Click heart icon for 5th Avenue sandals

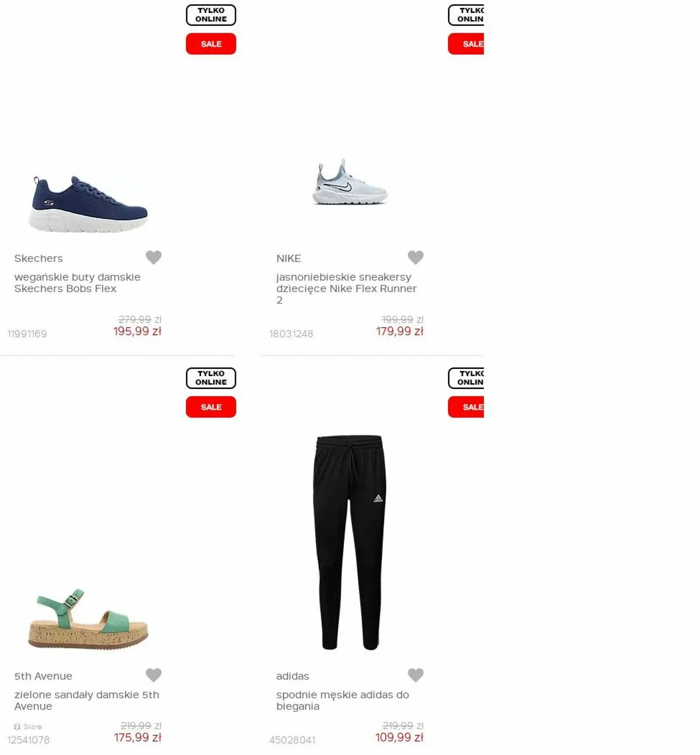click(153, 675)
